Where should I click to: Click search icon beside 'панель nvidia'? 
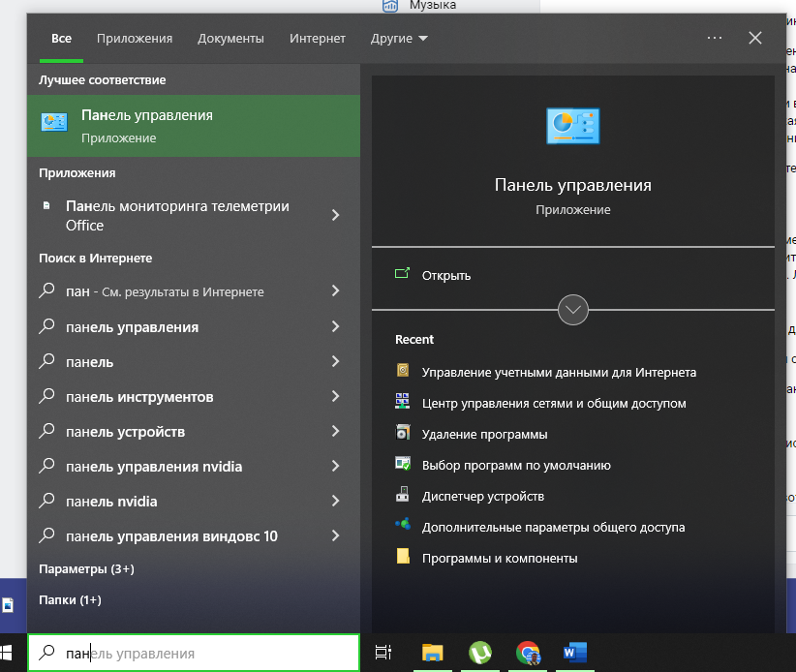pyautogui.click(x=47, y=501)
